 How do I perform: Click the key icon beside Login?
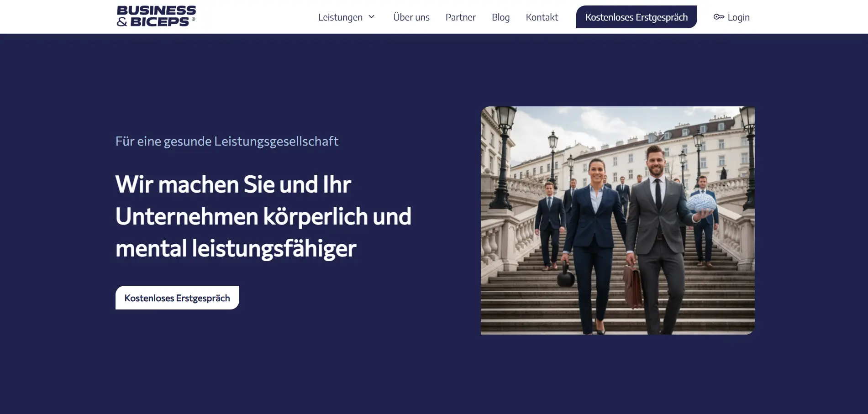[719, 17]
